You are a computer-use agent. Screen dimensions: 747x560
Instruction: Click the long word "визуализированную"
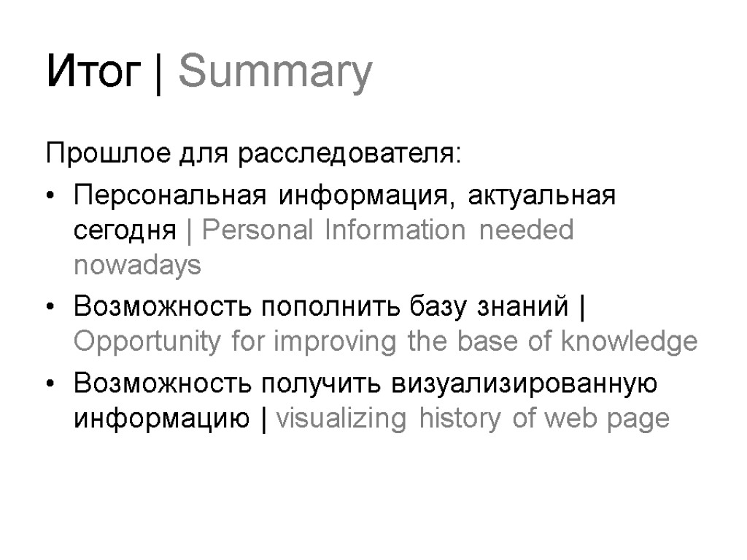[513, 384]
